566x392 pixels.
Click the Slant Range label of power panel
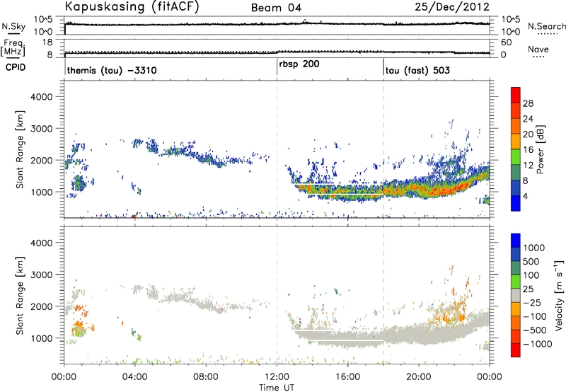(x=20, y=149)
